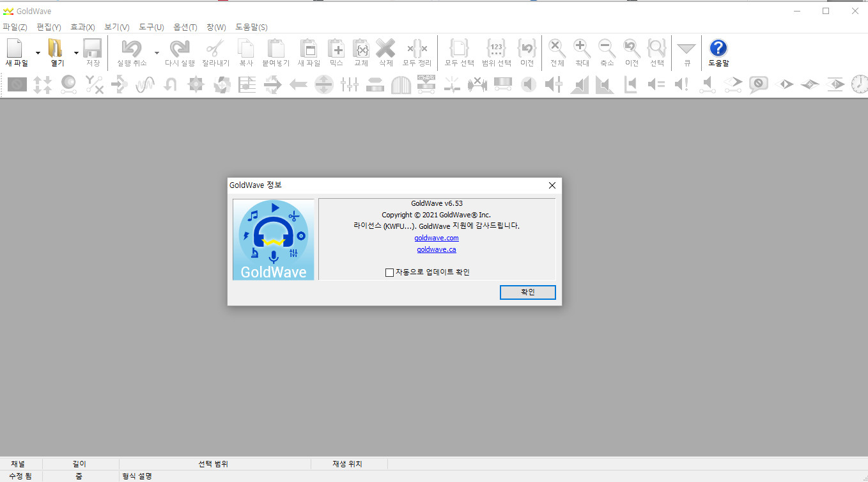Image resolution: width=868 pixels, height=482 pixels.
Task: Click the U-turn arrow invert effect icon
Action: 171,84
